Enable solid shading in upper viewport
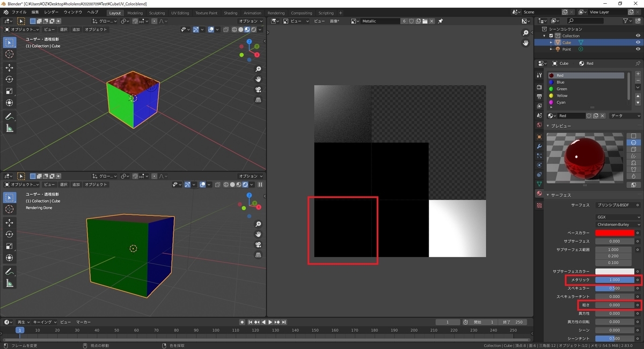The image size is (644, 349). [240, 30]
